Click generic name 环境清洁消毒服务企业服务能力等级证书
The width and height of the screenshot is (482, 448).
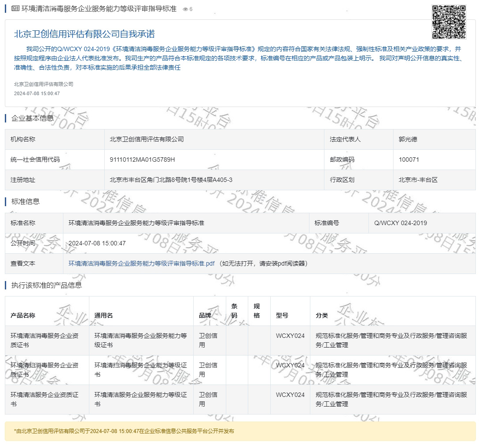pos(141,341)
